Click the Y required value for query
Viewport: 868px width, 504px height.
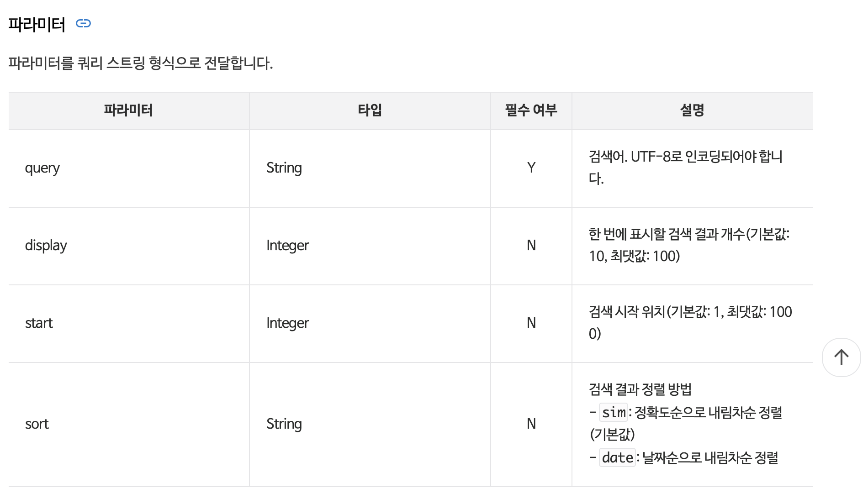[x=531, y=168]
